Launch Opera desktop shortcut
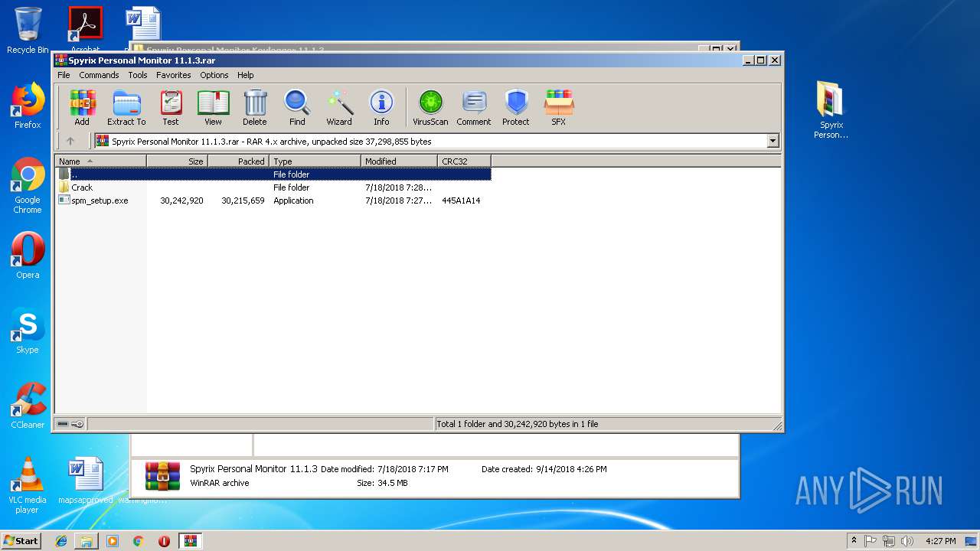 (x=28, y=256)
